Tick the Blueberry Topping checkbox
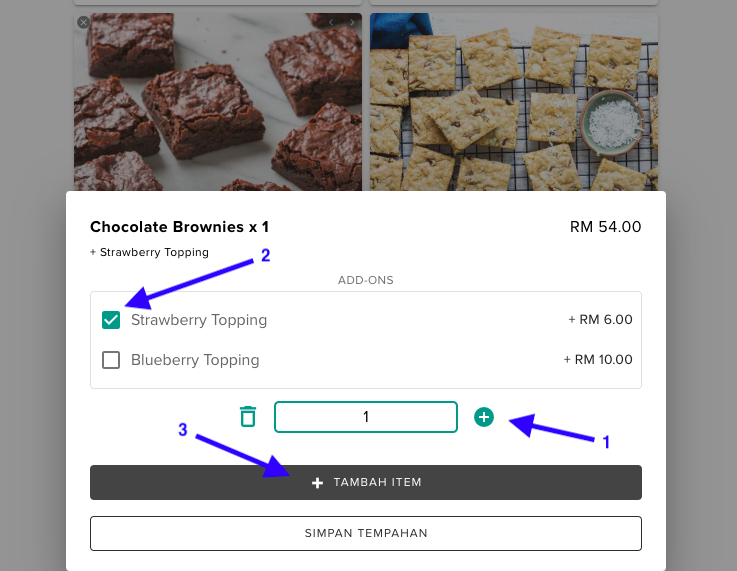 tap(111, 360)
